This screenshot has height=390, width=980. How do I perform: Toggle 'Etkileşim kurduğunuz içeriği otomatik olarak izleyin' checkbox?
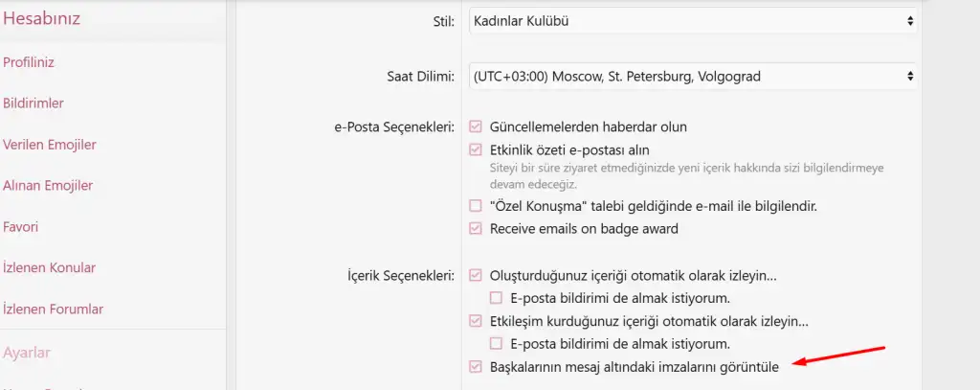pos(476,321)
